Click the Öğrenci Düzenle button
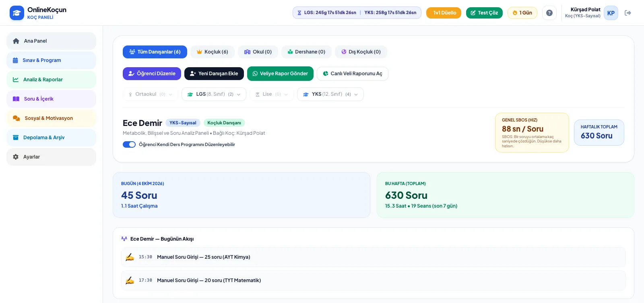Screen dimensions: 644x303 pyautogui.click(x=152, y=74)
